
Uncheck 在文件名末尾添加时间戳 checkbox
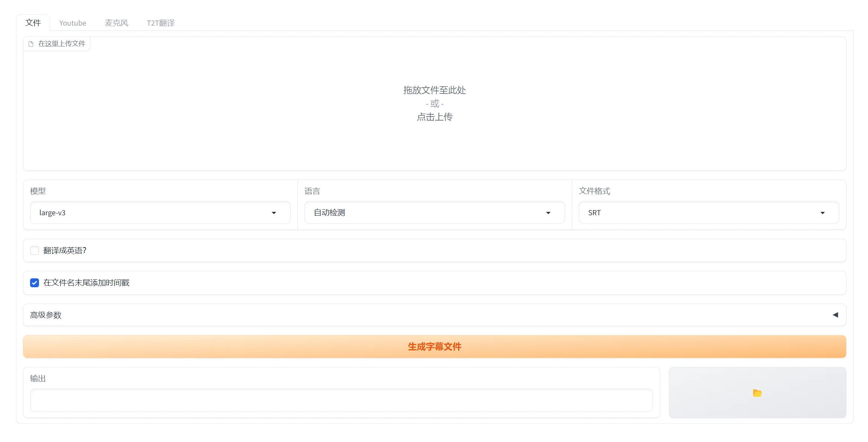tap(35, 283)
